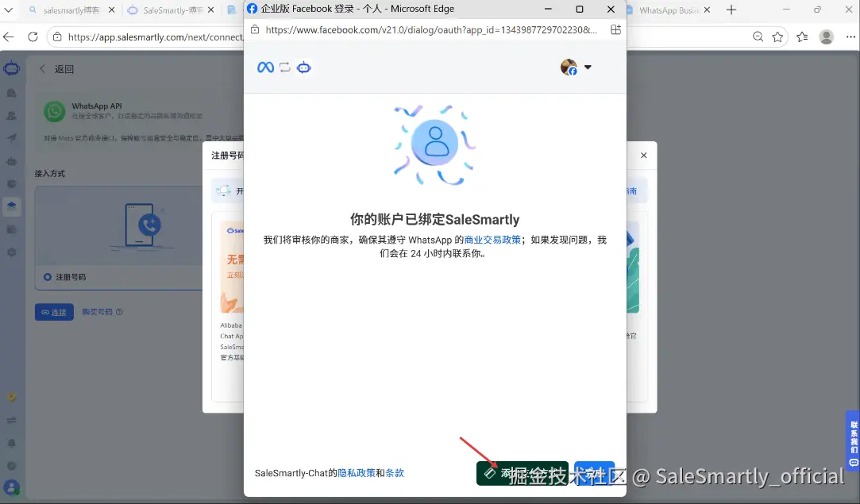The width and height of the screenshot is (860, 504).
Task: Click the WhatsApp API green logo
Action: click(54, 111)
